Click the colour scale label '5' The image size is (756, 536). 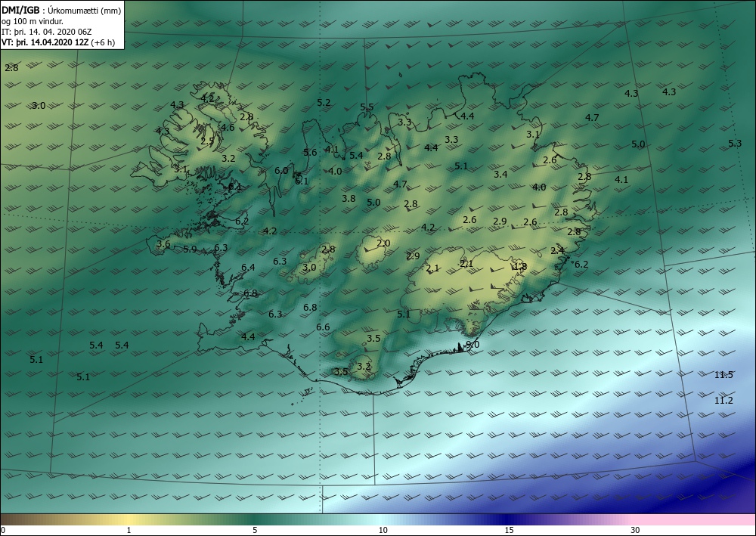(x=255, y=530)
